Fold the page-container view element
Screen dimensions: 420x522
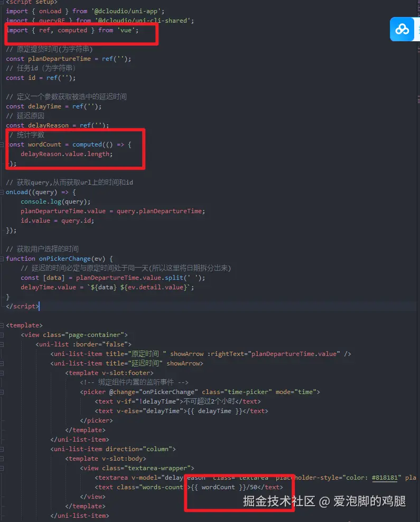point(2,335)
